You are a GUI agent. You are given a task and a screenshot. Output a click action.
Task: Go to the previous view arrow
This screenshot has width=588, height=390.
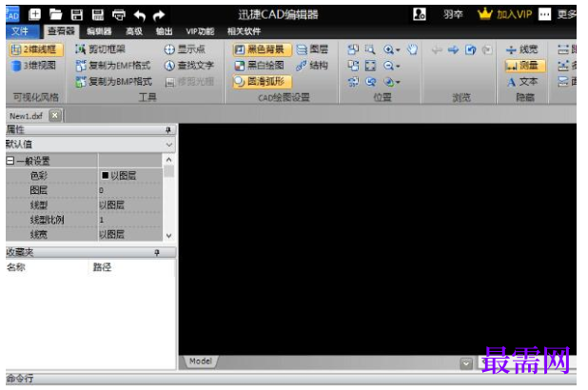point(437,49)
